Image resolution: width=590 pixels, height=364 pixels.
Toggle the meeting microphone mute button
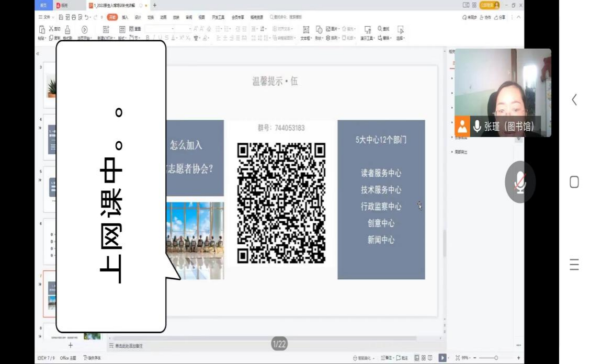pos(520,182)
